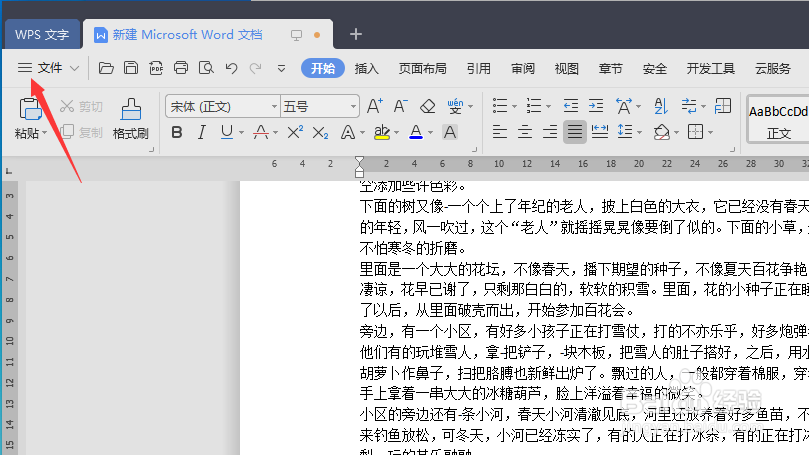Save document with the floppy icon
809x455 pixels.
point(131,68)
